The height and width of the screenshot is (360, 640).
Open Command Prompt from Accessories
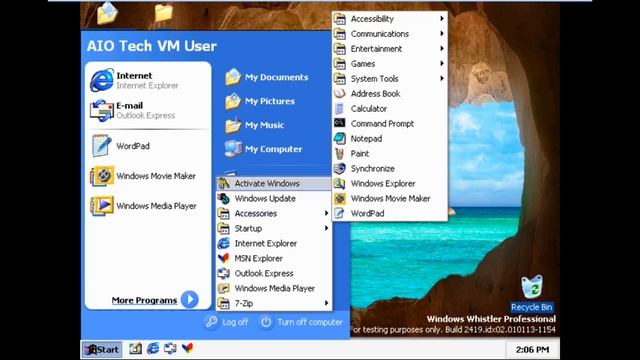[390, 124]
